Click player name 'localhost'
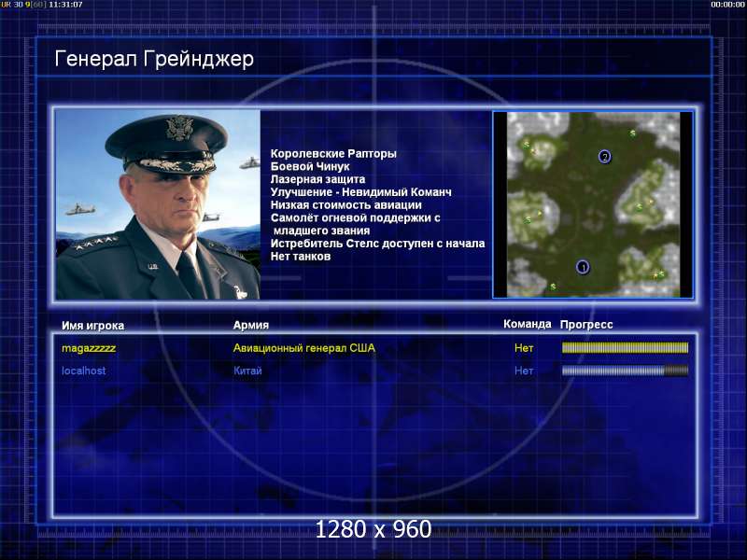 pyautogui.click(x=84, y=371)
